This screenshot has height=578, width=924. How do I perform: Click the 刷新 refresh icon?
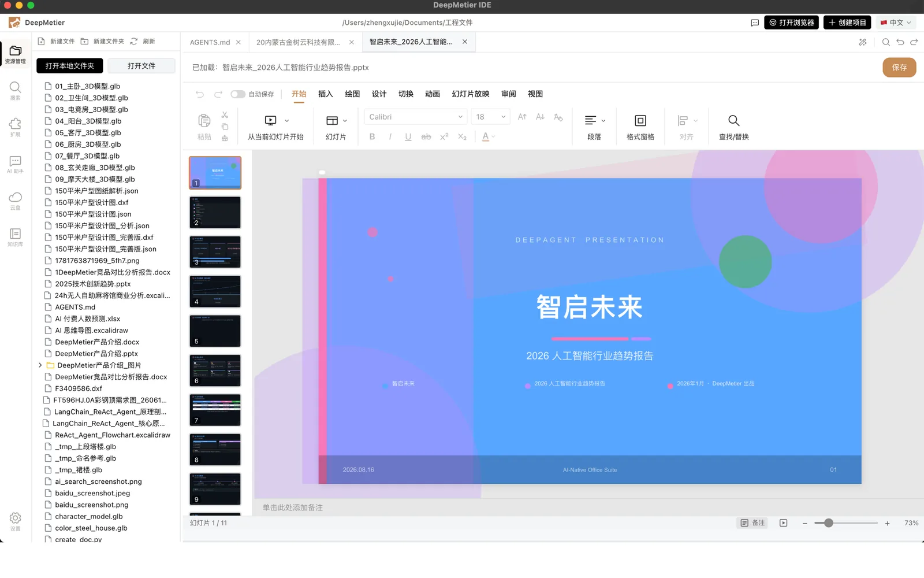(134, 42)
